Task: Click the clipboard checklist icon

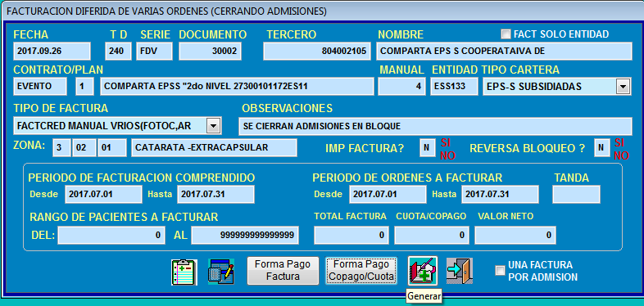Action: point(184,272)
